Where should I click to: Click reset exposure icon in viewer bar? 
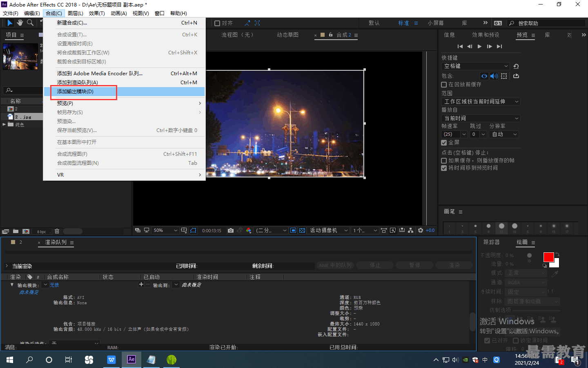(421, 231)
